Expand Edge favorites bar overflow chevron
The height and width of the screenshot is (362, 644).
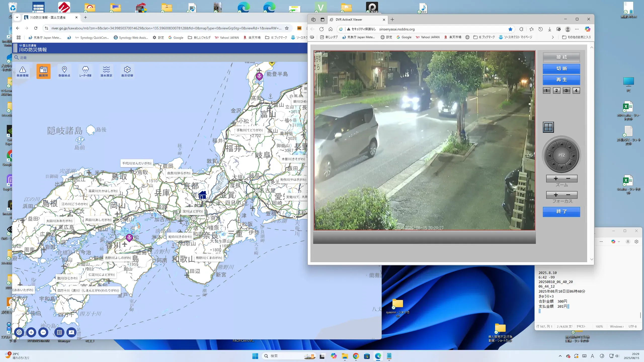pyautogui.click(x=553, y=37)
